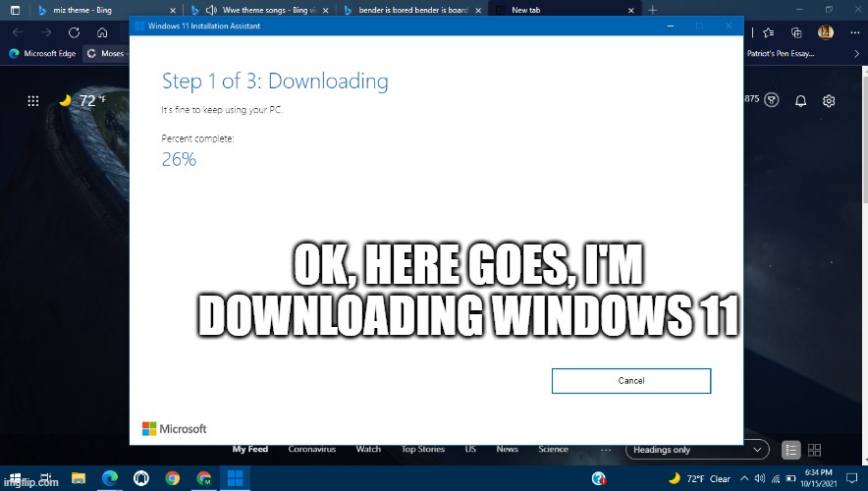Open 'Patriot's Pen Essay' bookmark
This screenshot has width=868, height=491.
(x=781, y=54)
